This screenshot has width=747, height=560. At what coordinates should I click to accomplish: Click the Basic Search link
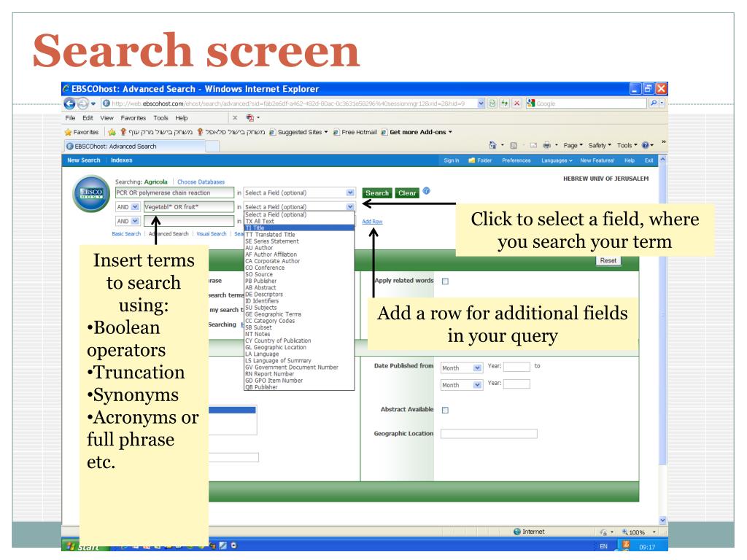126,234
